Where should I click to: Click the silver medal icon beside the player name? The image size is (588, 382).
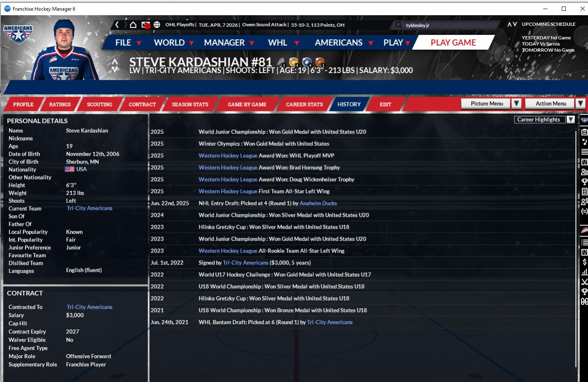pyautogui.click(x=307, y=62)
